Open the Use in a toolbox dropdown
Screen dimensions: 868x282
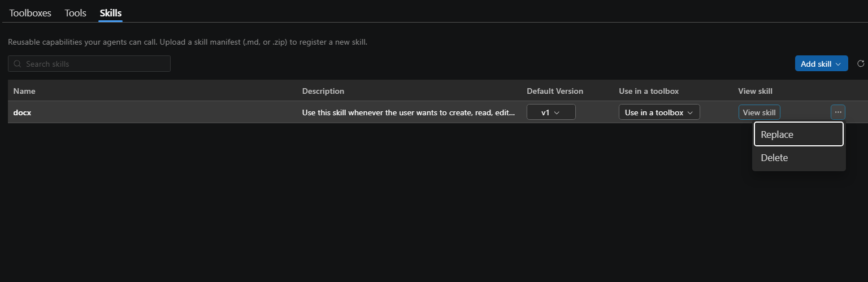pyautogui.click(x=659, y=112)
